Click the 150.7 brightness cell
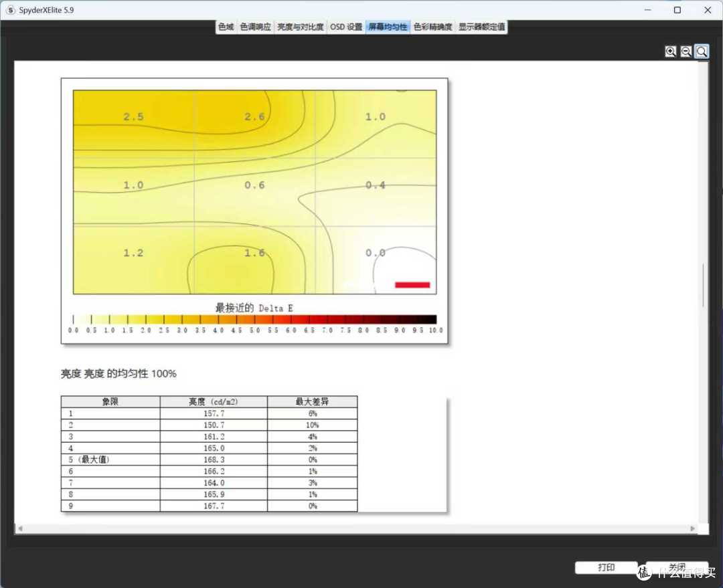This screenshot has height=588, width=723. (x=214, y=425)
